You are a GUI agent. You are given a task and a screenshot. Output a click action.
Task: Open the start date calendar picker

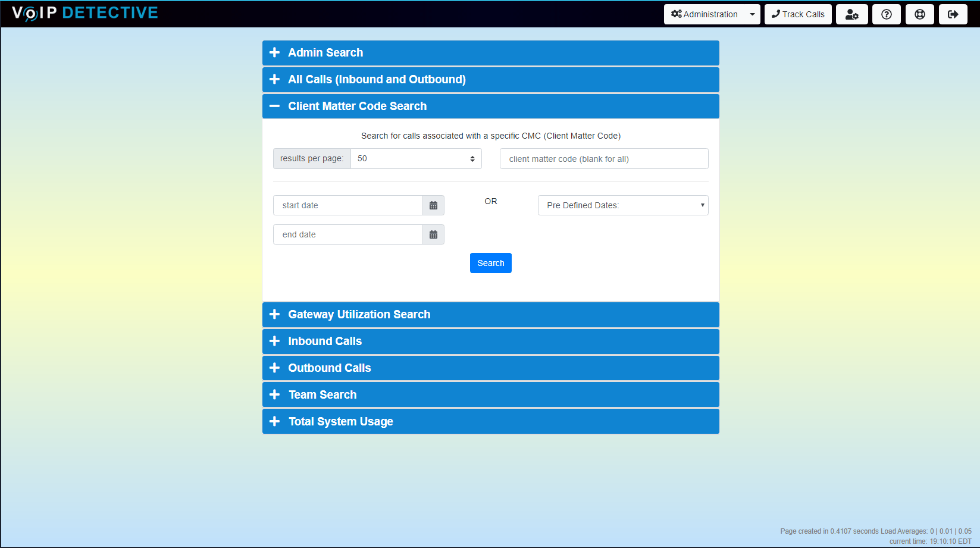[x=433, y=205]
